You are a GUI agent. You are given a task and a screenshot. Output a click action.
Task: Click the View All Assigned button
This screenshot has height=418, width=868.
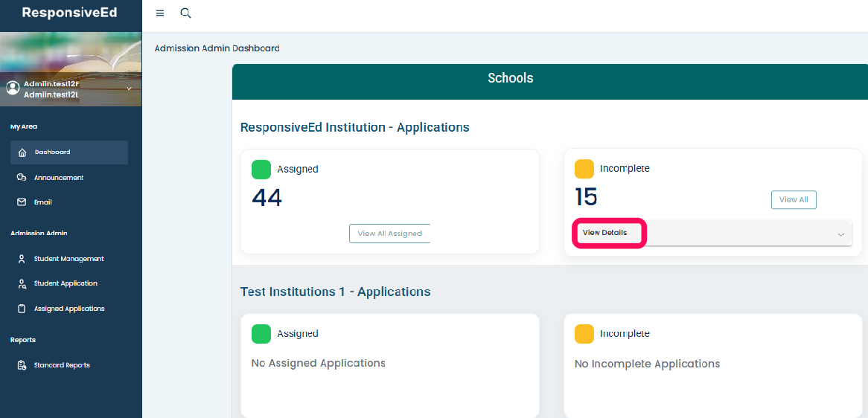click(x=389, y=234)
